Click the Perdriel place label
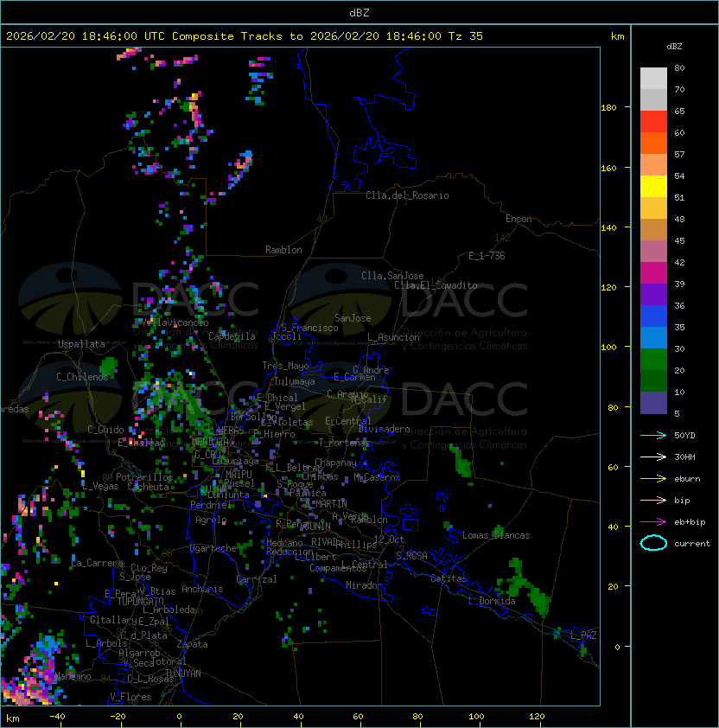 tap(211, 505)
